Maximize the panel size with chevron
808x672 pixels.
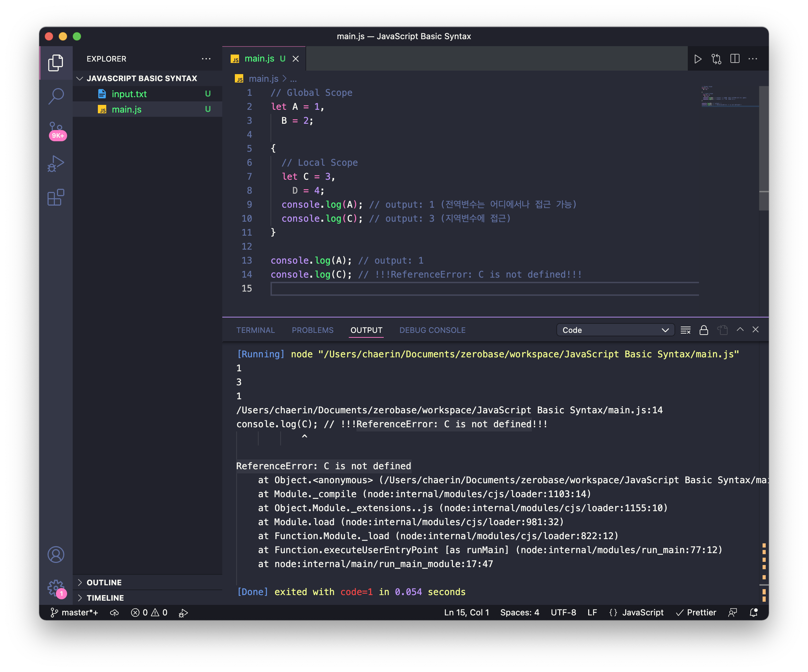click(740, 329)
